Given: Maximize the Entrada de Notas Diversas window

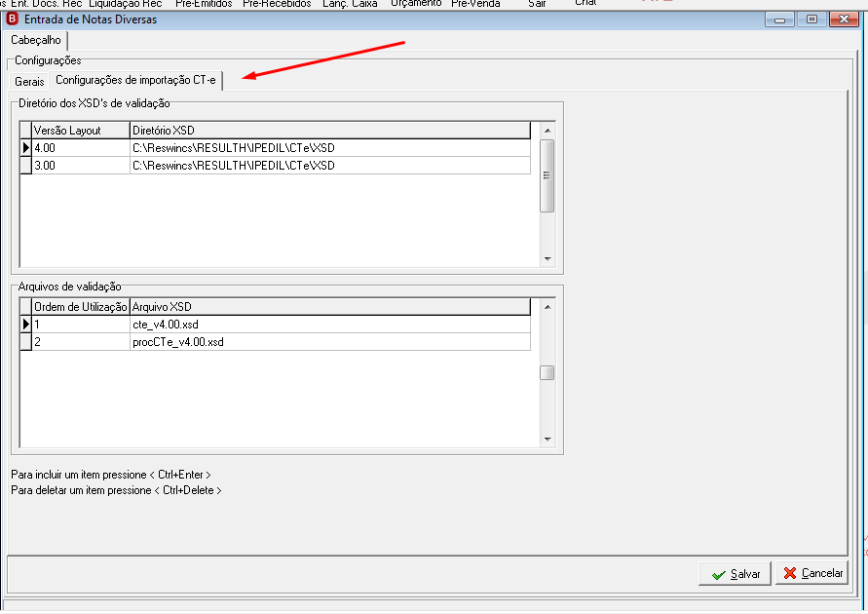Looking at the screenshot, I should pyautogui.click(x=811, y=19).
